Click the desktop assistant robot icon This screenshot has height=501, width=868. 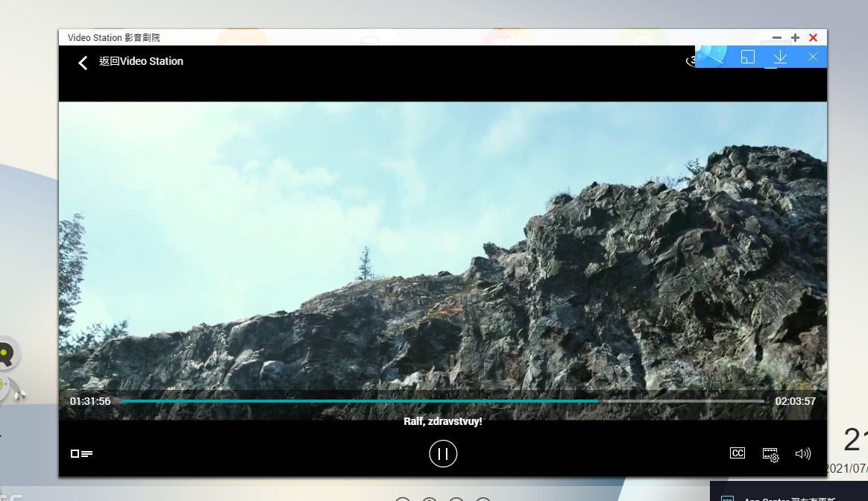tap(8, 368)
